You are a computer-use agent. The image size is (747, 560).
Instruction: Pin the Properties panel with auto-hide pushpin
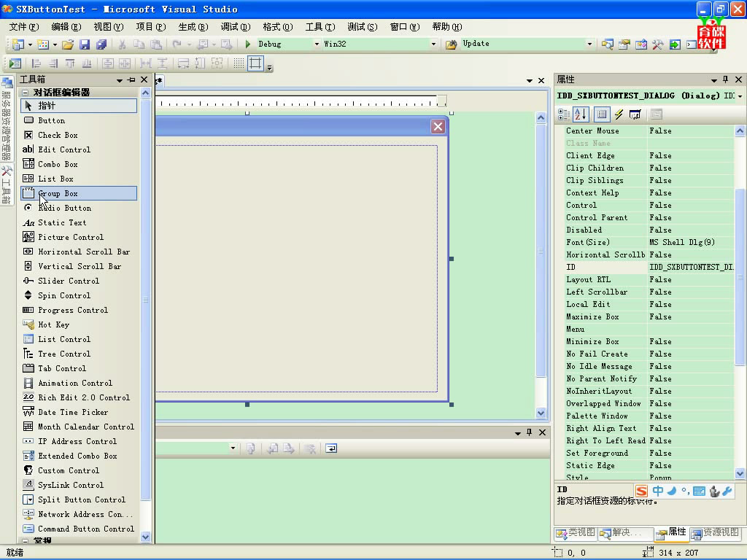coord(726,79)
